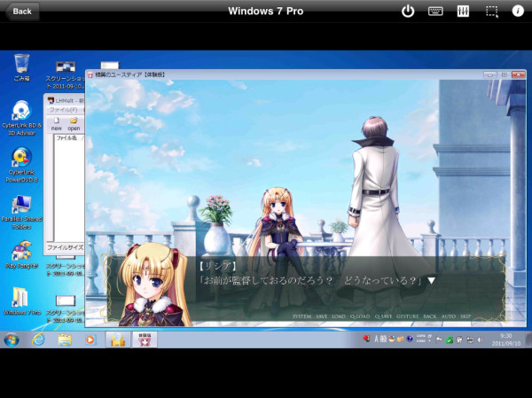The height and width of the screenshot is (398, 532).
Task: Open the Parallels Shared Folders shortcut
Action: click(x=21, y=212)
